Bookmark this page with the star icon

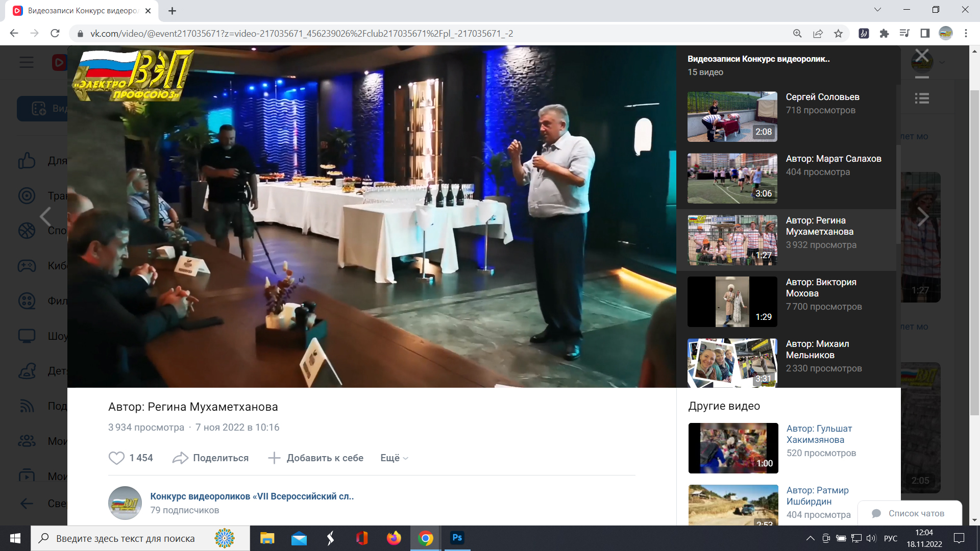click(838, 33)
